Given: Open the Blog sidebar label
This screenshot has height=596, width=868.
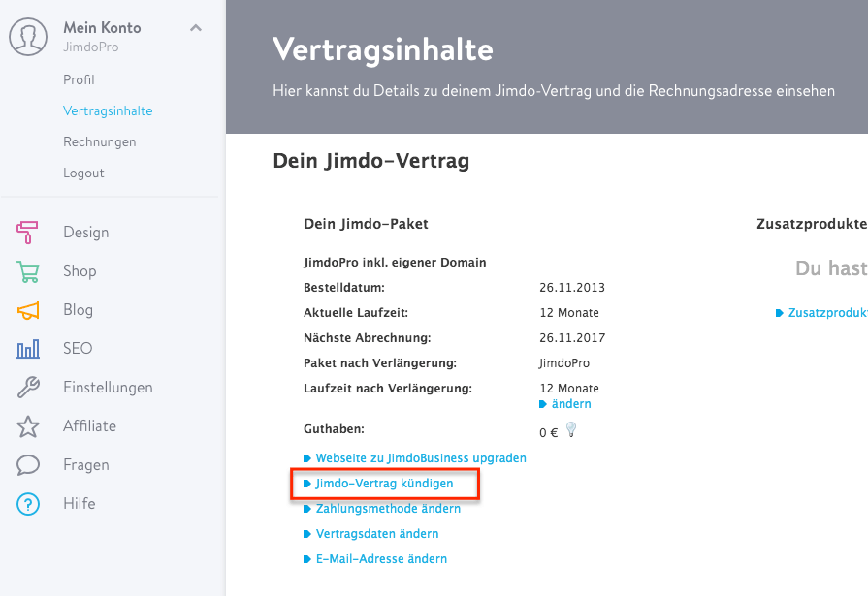Looking at the screenshot, I should point(78,310).
